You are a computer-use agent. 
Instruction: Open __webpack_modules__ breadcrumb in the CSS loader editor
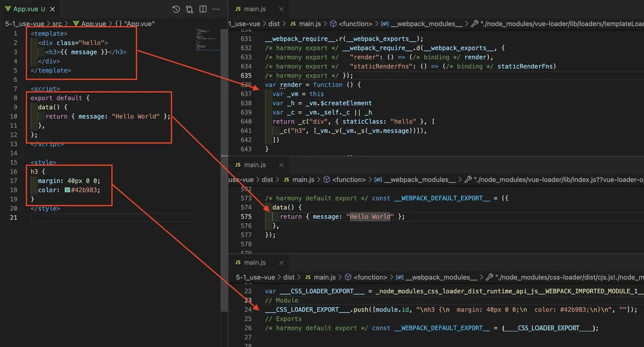[436, 277]
